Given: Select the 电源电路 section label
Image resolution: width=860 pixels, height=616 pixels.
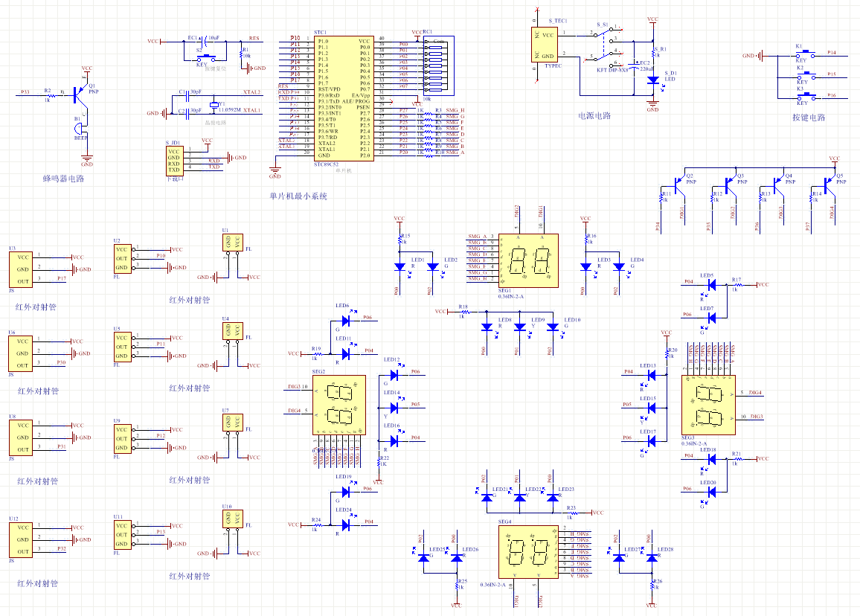Looking at the screenshot, I should click(594, 116).
